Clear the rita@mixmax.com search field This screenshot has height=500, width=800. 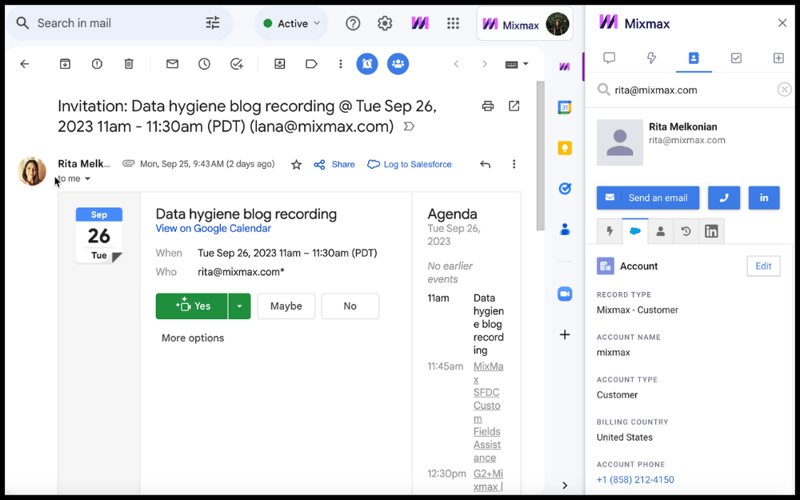(784, 90)
